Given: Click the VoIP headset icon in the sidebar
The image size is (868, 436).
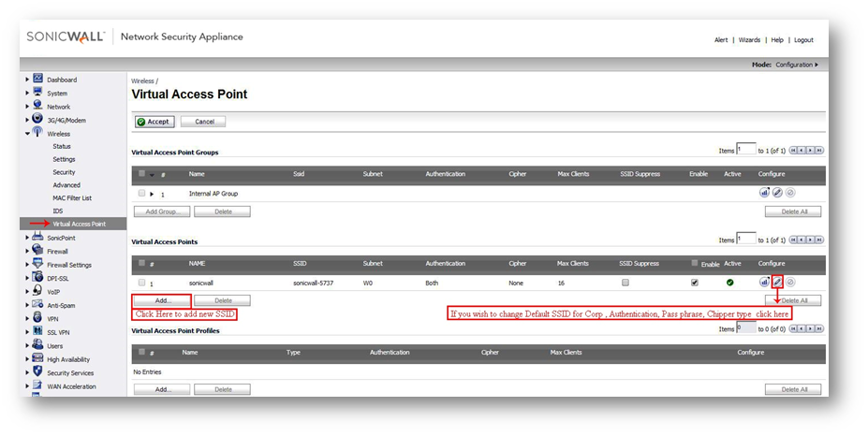Looking at the screenshot, I should pos(37,290).
